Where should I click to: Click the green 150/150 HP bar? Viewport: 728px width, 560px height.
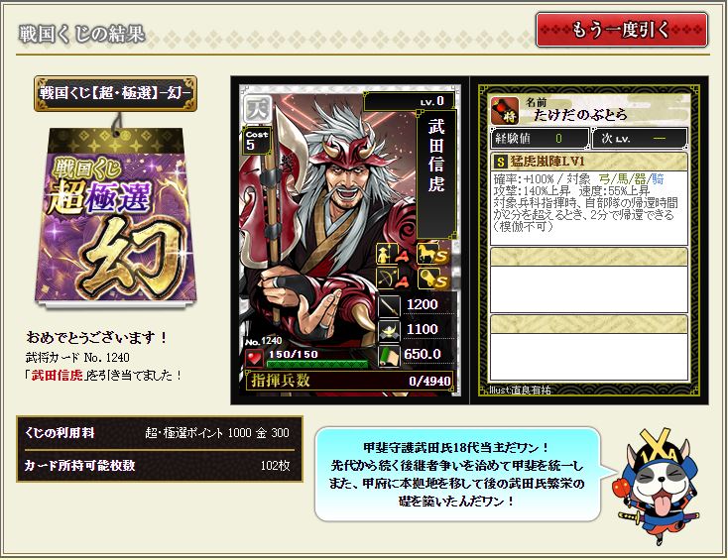pos(317,364)
